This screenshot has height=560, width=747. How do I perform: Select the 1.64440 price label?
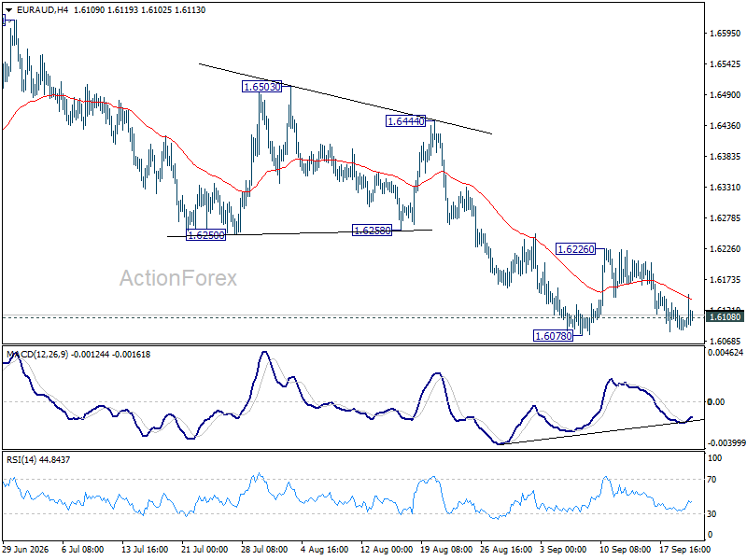405,121
